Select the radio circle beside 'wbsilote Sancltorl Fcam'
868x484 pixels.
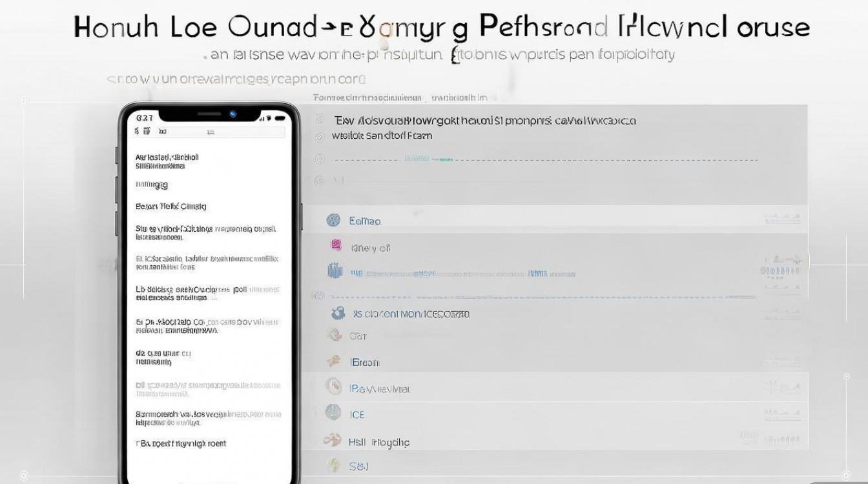pyautogui.click(x=319, y=137)
